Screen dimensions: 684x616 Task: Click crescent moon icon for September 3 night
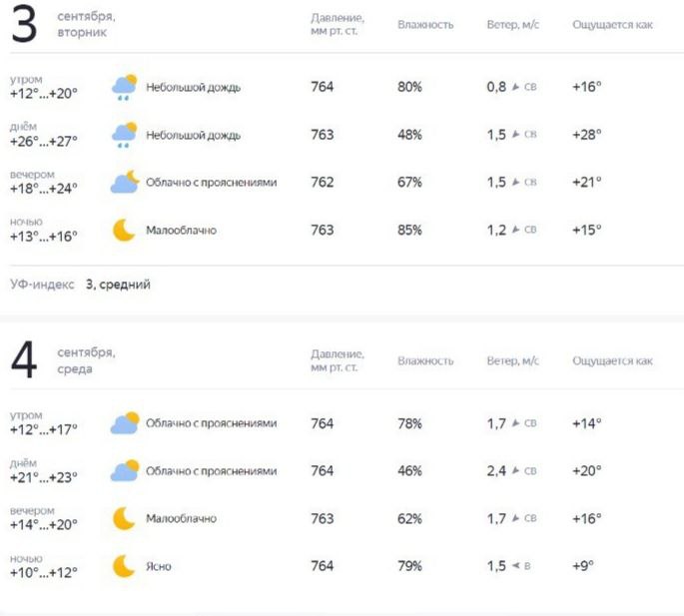(x=124, y=230)
